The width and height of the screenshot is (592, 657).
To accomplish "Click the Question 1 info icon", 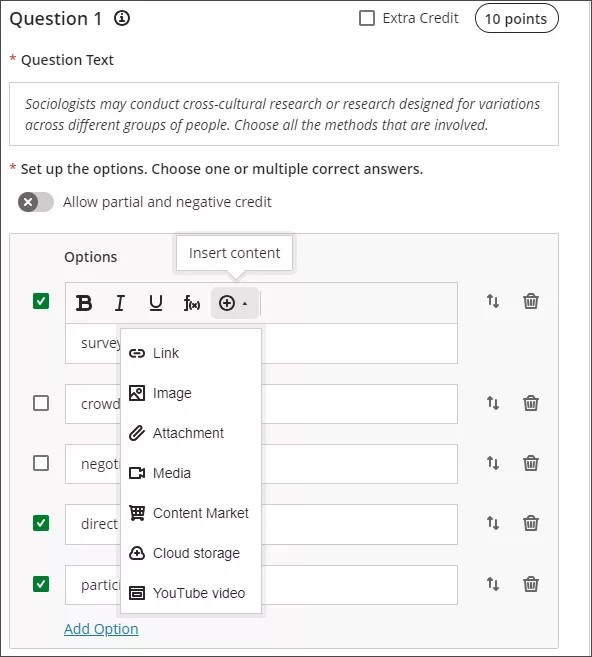I will pyautogui.click(x=122, y=18).
